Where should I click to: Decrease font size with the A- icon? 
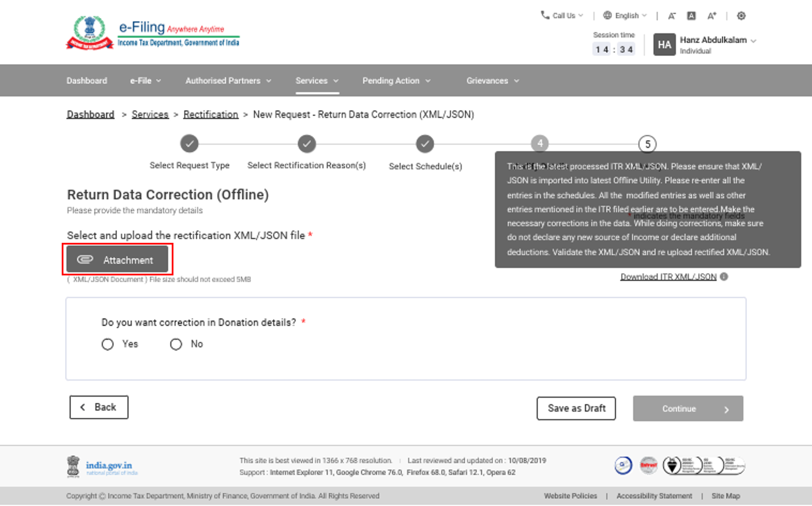click(672, 16)
